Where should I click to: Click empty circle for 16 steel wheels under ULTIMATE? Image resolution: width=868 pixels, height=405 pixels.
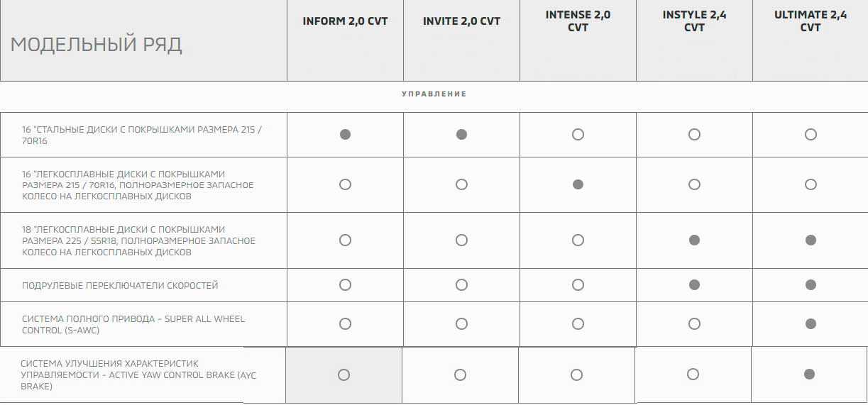811,134
